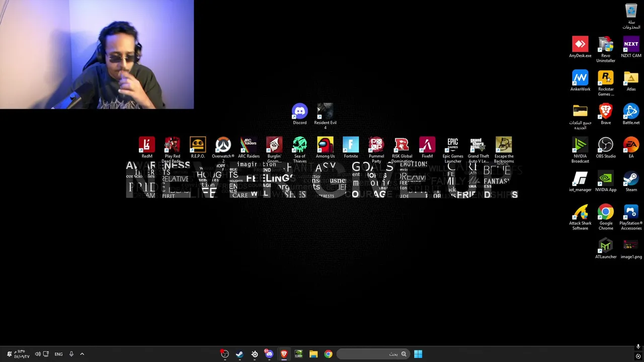
Task: Switch to OBS in the taskbar
Action: [225, 354]
